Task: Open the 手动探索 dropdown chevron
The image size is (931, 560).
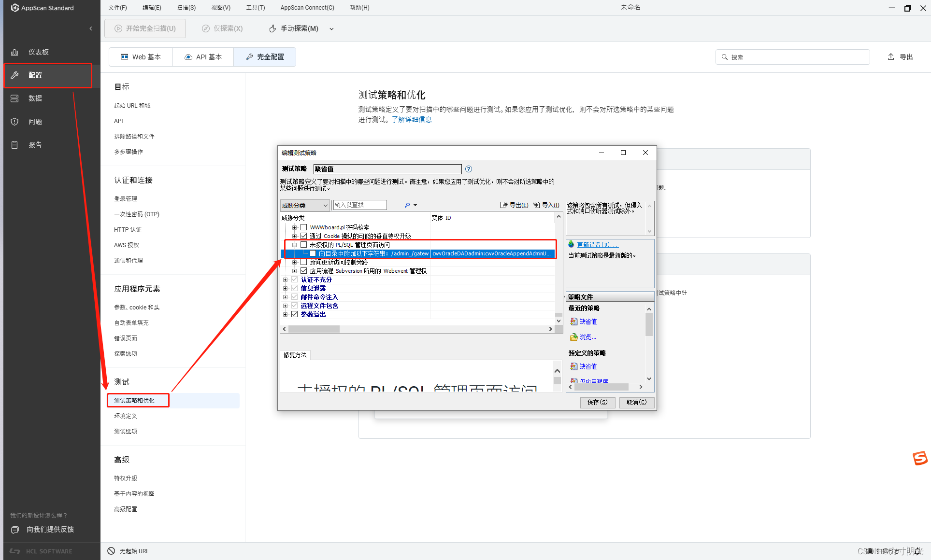Action: coord(331,28)
